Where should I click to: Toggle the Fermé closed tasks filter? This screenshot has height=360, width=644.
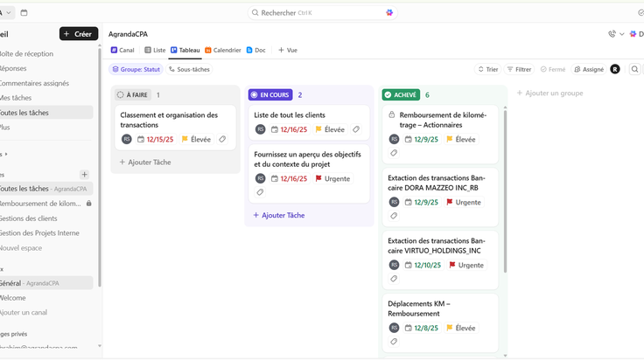pyautogui.click(x=553, y=69)
